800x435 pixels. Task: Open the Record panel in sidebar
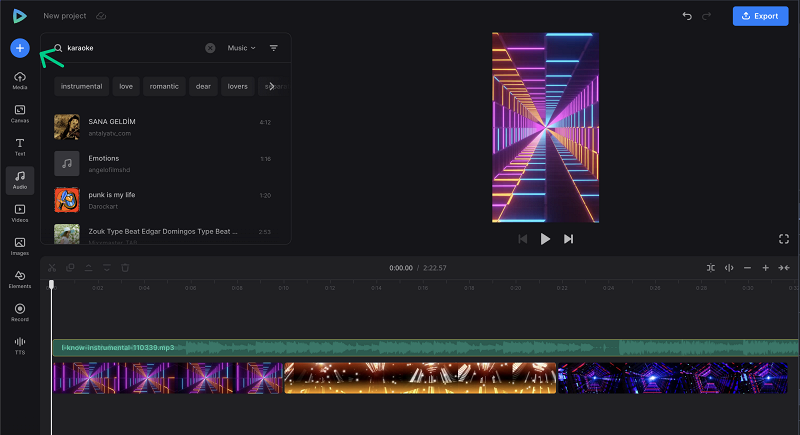(x=20, y=313)
